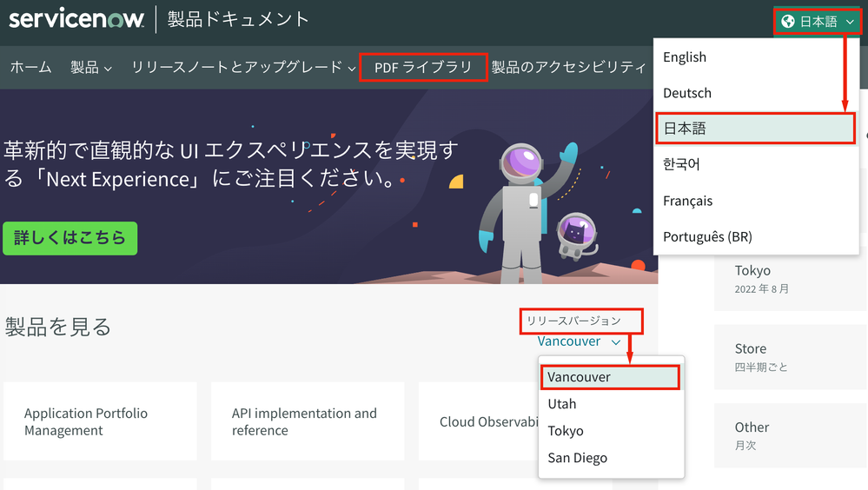Image resolution: width=868 pixels, height=490 pixels.
Task: Select Utah release version
Action: click(x=611, y=404)
